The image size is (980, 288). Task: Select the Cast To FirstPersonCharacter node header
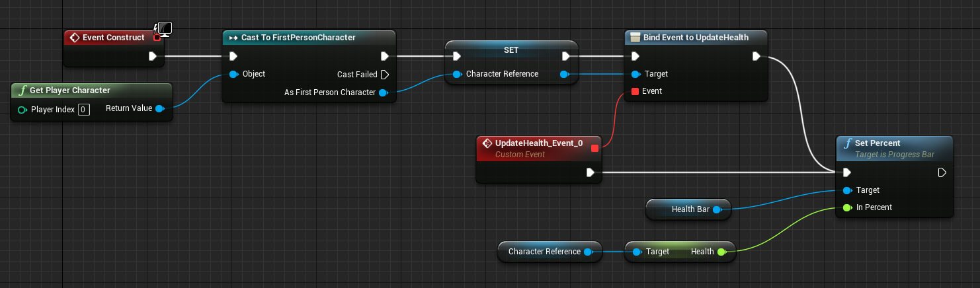click(309, 38)
